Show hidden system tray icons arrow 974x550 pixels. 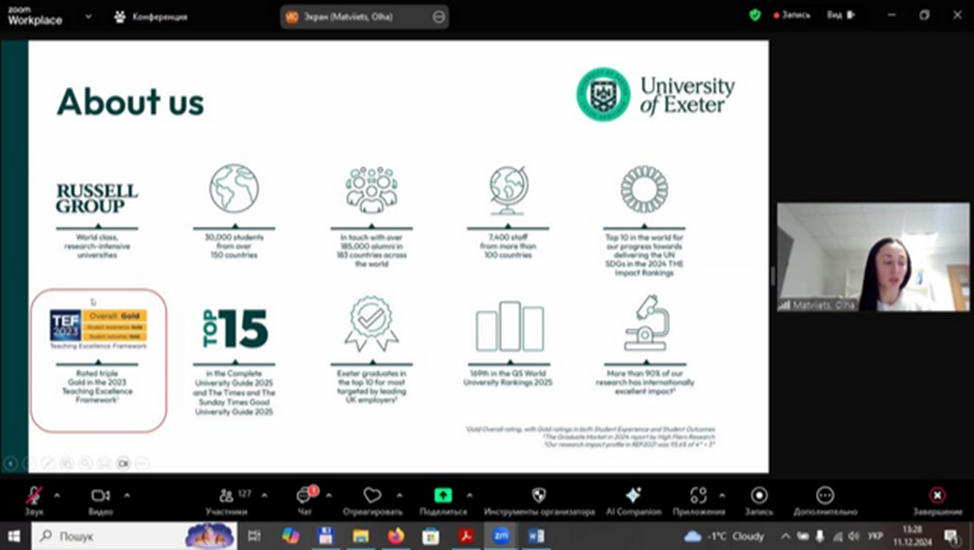[x=786, y=536]
